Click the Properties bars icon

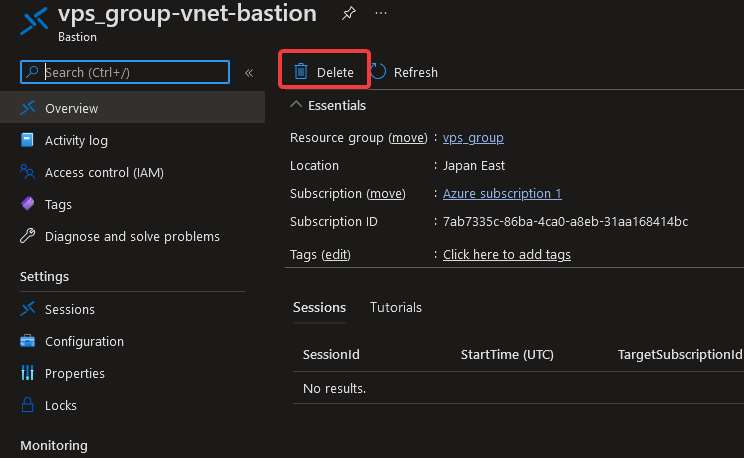point(28,373)
